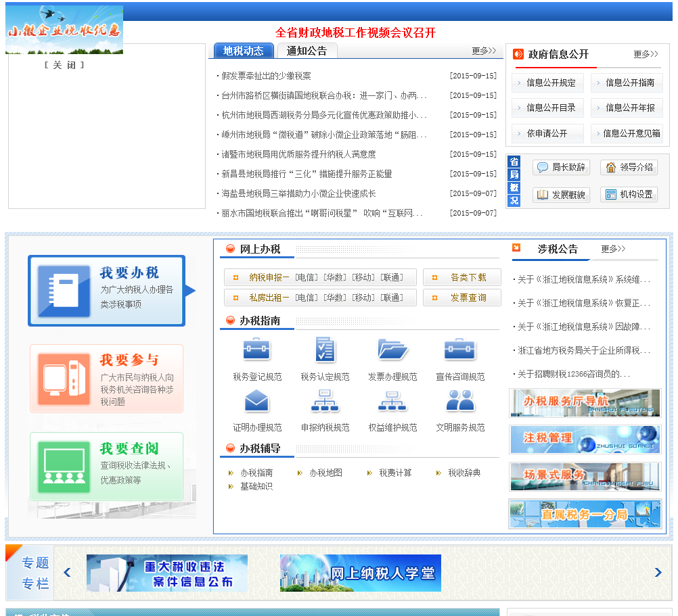Select 电信 link in 纳税申报 row

pos(307,277)
